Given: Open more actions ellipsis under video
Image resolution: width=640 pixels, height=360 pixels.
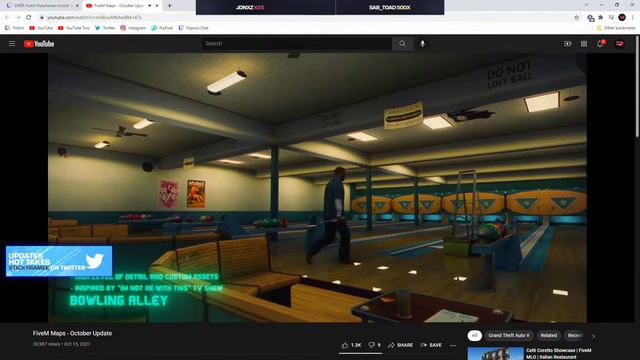Looking at the screenshot, I should click(453, 346).
